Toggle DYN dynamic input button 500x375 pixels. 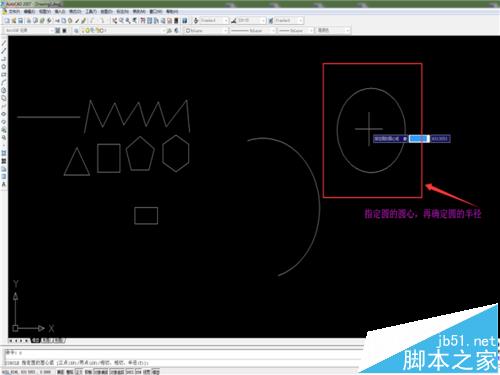pyautogui.click(x=138, y=372)
